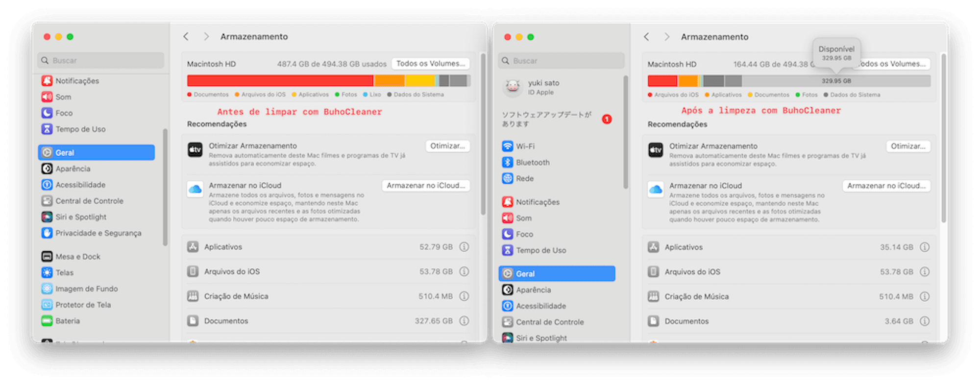This screenshot has width=980, height=385.
Task: Click Todos os Volumes button in left window
Action: coord(431,64)
